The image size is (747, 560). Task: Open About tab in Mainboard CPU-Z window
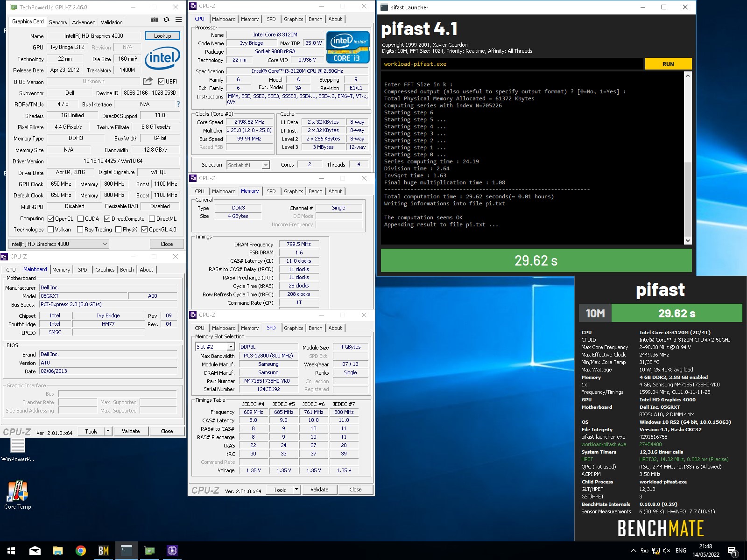click(147, 270)
